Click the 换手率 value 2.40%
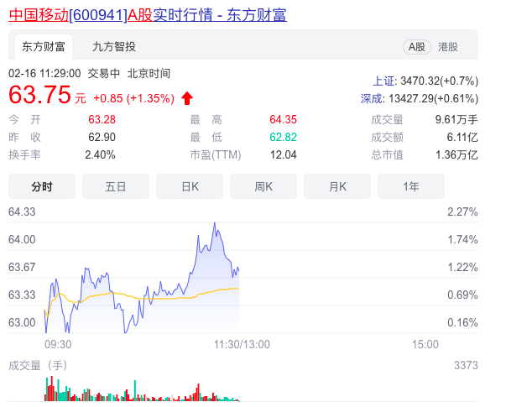532x407 pixels. tap(100, 154)
